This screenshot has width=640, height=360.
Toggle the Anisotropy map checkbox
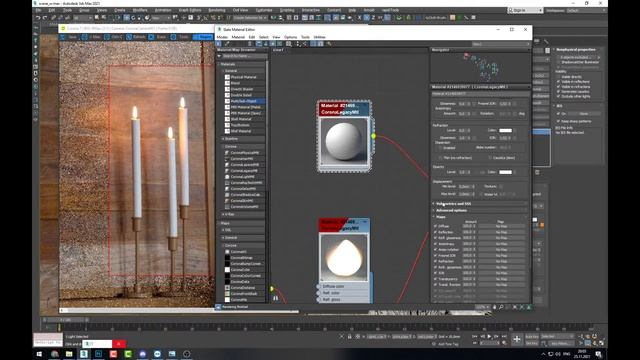coord(435,244)
